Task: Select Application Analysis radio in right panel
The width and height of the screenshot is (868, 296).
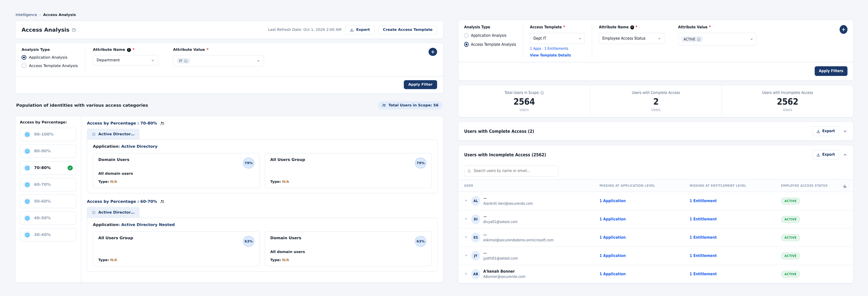Action: point(466,36)
